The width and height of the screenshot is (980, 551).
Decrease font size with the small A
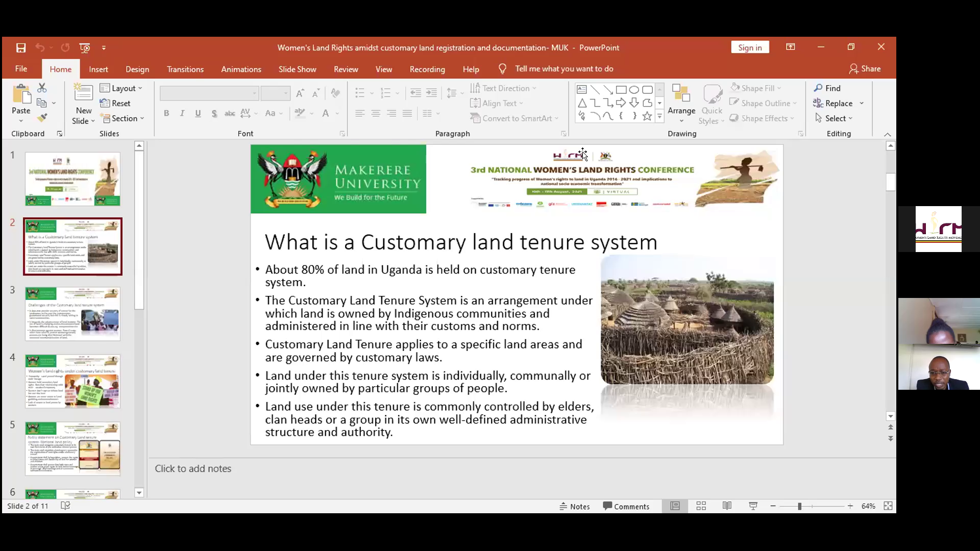[316, 93]
